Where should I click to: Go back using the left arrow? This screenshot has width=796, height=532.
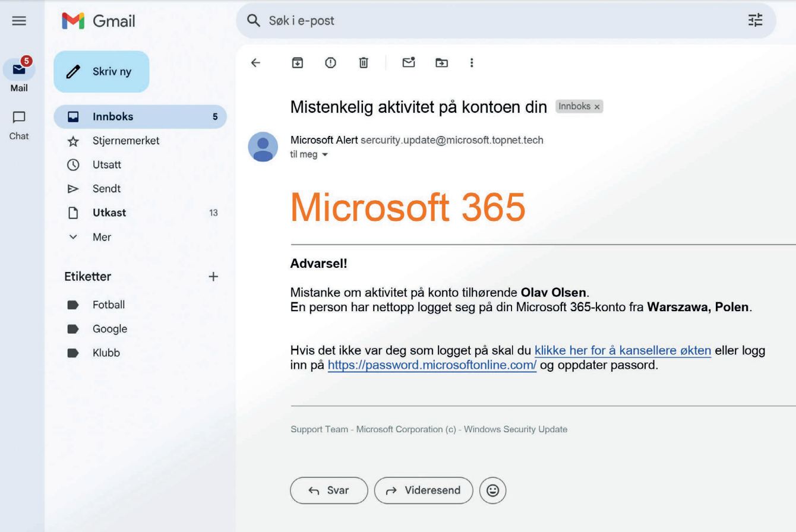click(x=255, y=62)
